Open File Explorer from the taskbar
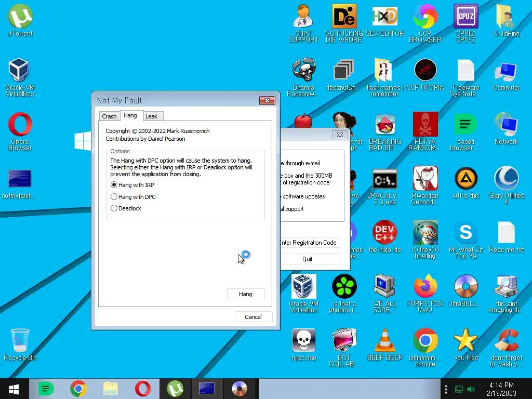 click(111, 389)
